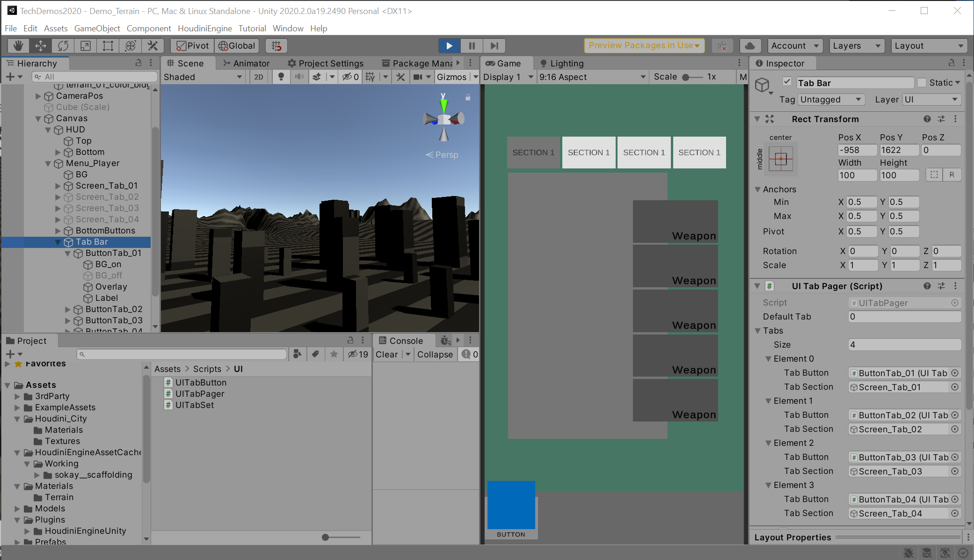The image size is (974, 560).
Task: Switch to the Animator tab
Action: [x=247, y=63]
